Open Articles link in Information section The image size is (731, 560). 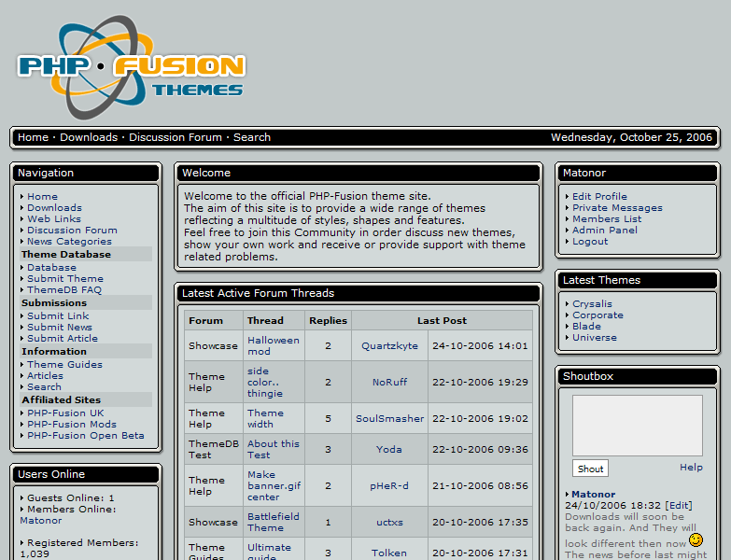(x=45, y=375)
